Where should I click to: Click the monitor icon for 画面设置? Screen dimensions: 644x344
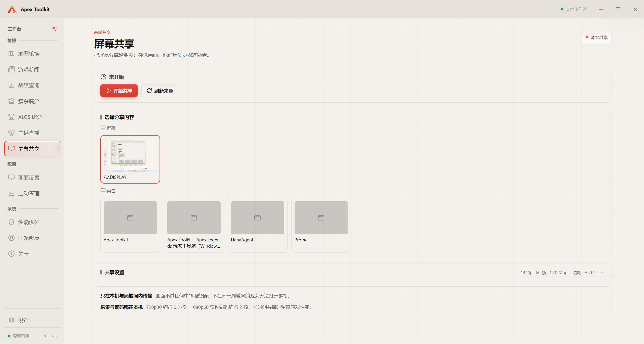(11, 178)
